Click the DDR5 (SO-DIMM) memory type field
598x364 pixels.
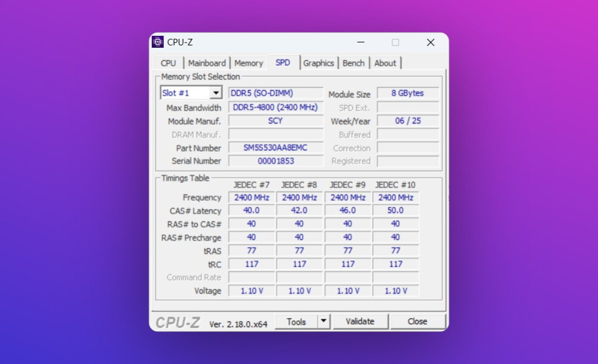pyautogui.click(x=276, y=93)
